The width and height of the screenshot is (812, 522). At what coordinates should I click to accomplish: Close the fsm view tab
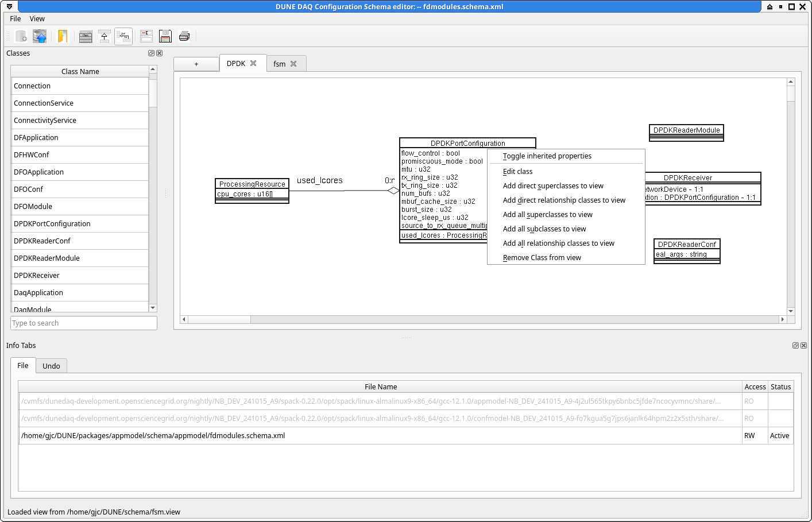tap(293, 64)
